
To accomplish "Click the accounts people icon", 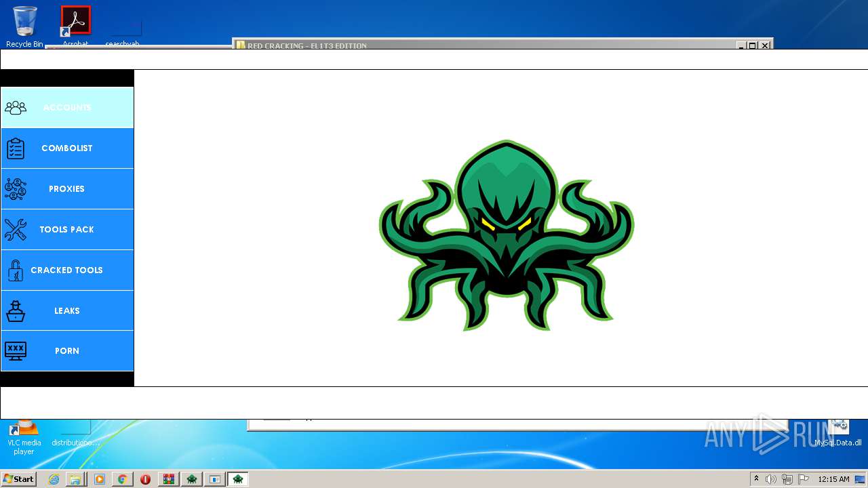I will 16,108.
